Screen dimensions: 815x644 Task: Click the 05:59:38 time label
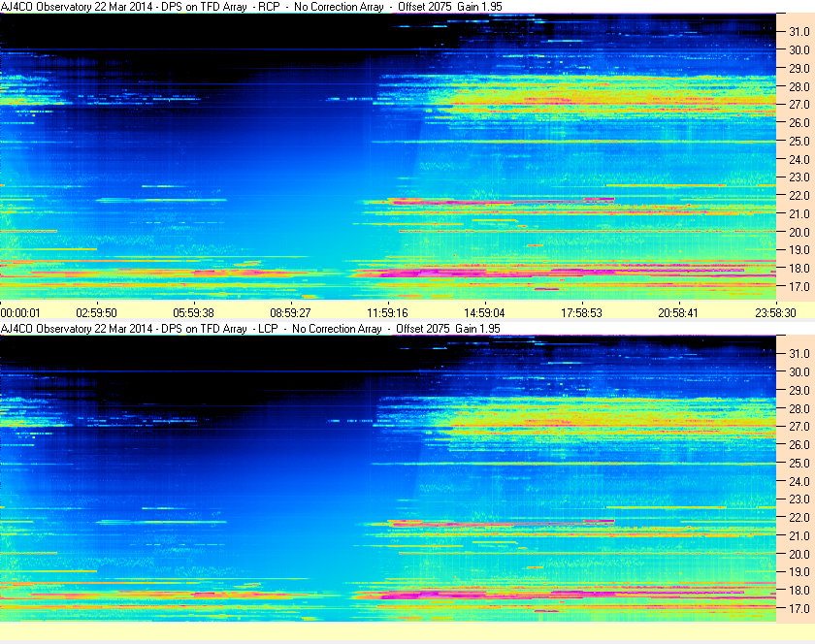(x=194, y=313)
